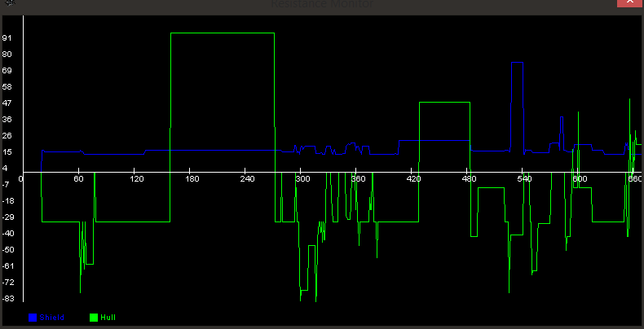Click the Hull legend label
This screenshot has width=644, height=329.
click(108, 318)
